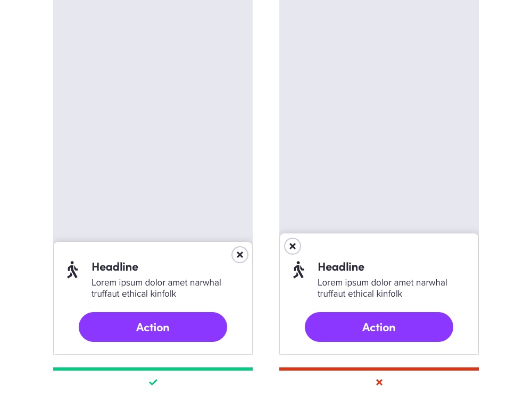Close the bottom sheet in the green-checkmark example
Viewport: 532px width, 394px height.
click(240, 255)
